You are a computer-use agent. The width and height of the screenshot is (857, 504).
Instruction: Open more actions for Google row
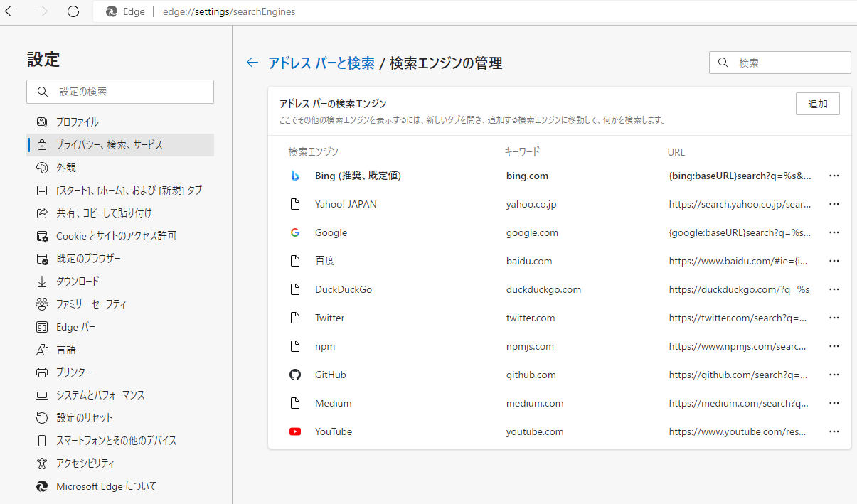(834, 232)
